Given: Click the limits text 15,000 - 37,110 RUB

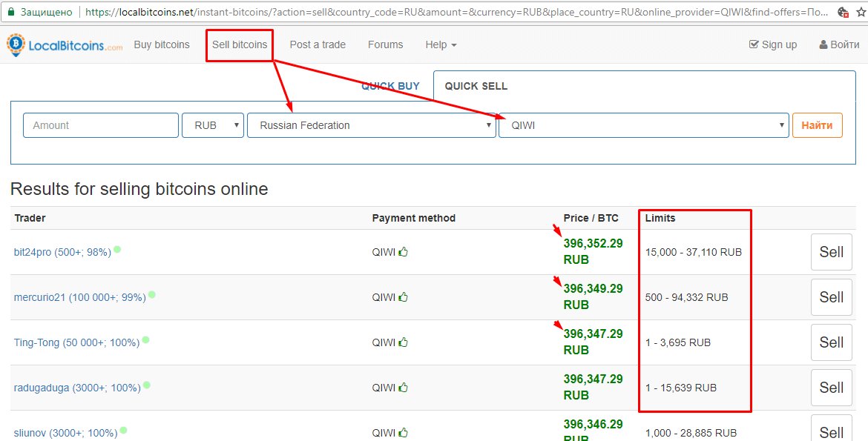Looking at the screenshot, I should [x=693, y=252].
